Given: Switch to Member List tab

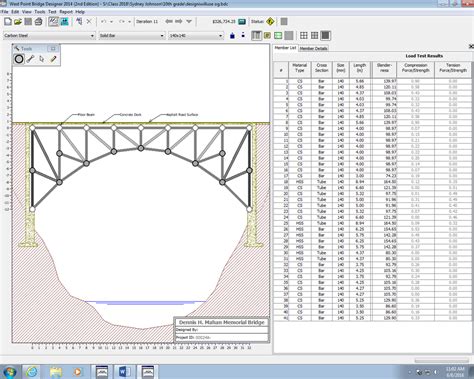Looking at the screenshot, I should [x=285, y=48].
